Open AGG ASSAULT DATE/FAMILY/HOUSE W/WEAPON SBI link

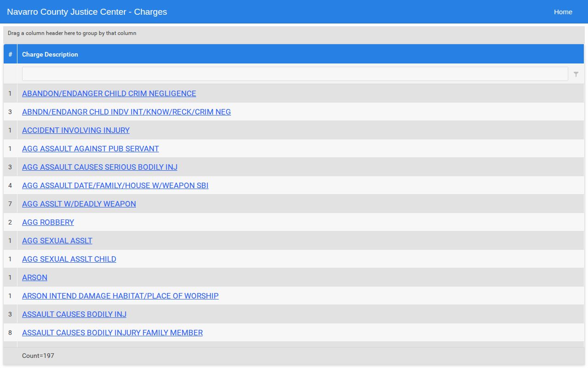[115, 185]
